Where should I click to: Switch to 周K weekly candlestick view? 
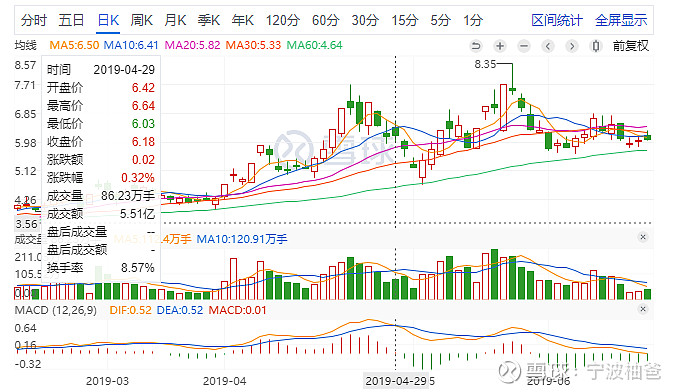click(x=142, y=20)
